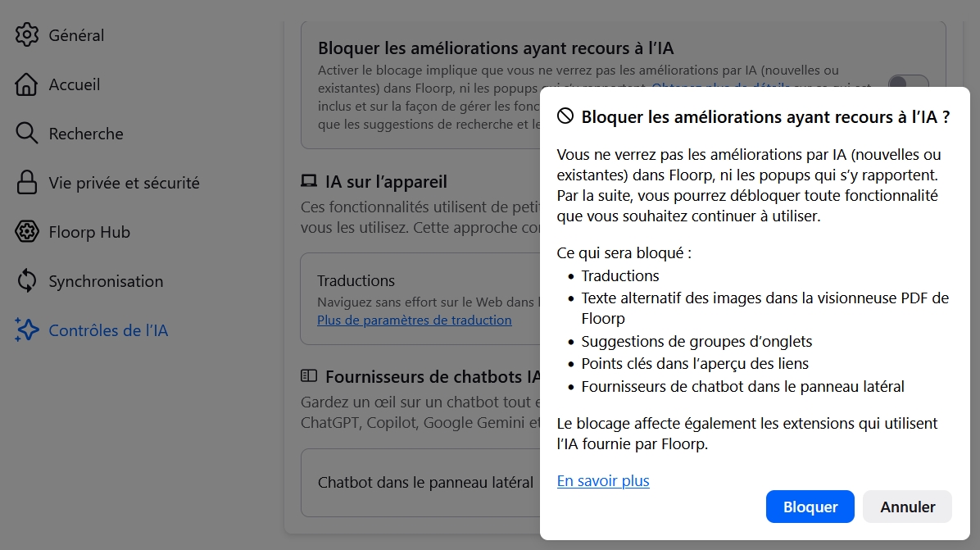Open Contrôles de l'IA settings

[x=108, y=330]
